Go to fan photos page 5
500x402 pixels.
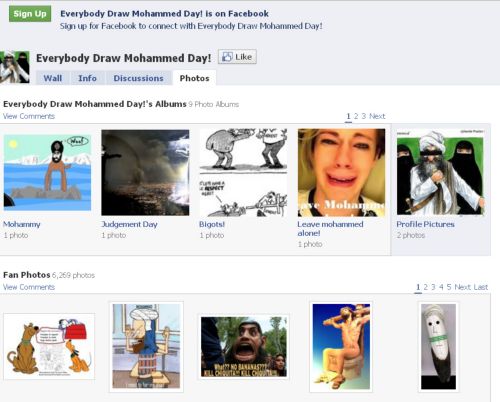pyautogui.click(x=449, y=287)
